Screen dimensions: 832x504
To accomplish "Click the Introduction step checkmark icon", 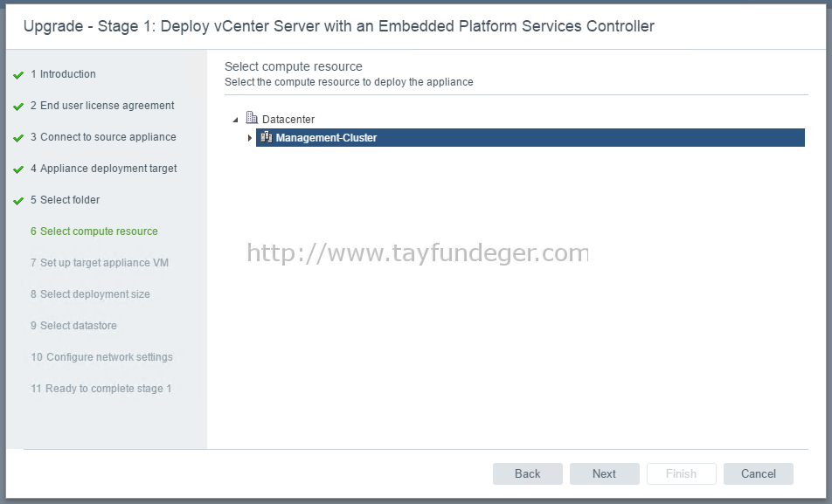I will pyautogui.click(x=18, y=75).
